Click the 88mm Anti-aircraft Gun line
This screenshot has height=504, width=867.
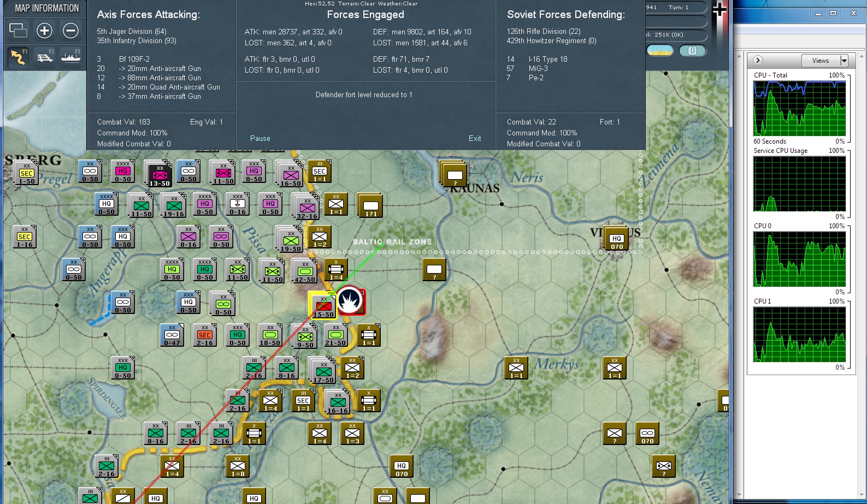pos(160,78)
